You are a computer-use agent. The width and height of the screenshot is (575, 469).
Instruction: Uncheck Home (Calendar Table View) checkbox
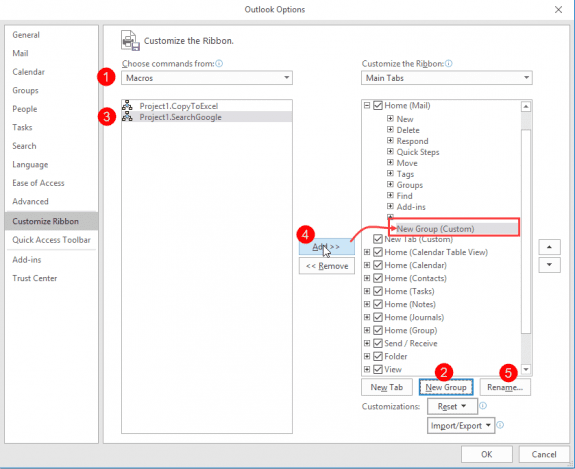point(378,252)
